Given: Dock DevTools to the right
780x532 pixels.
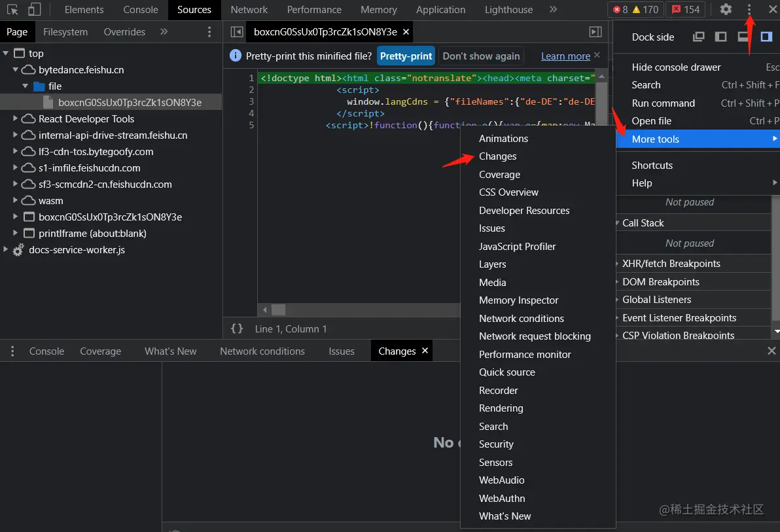Looking at the screenshot, I should 766,37.
